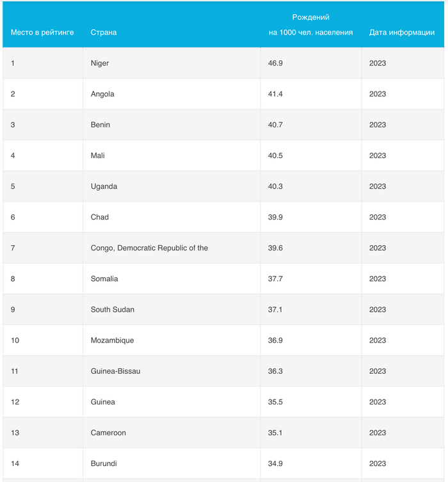The image size is (448, 482).
Task: Click the "Рождений на 1000 чел. населения" header
Action: [310, 25]
